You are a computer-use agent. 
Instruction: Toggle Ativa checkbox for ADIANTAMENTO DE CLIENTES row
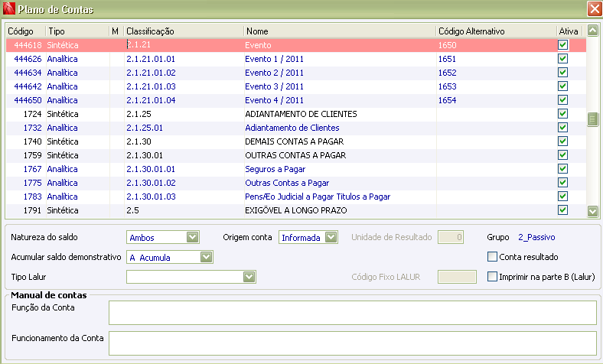pos(562,114)
